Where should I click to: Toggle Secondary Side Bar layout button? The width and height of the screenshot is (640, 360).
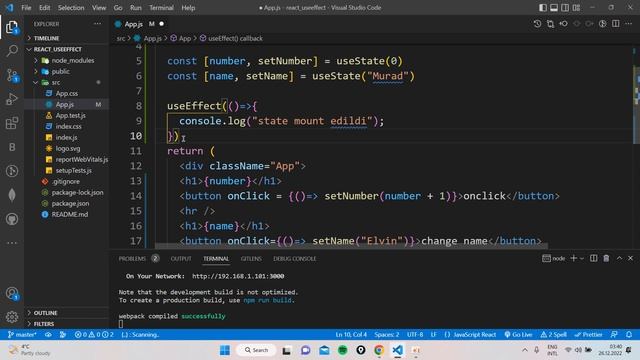(x=565, y=8)
